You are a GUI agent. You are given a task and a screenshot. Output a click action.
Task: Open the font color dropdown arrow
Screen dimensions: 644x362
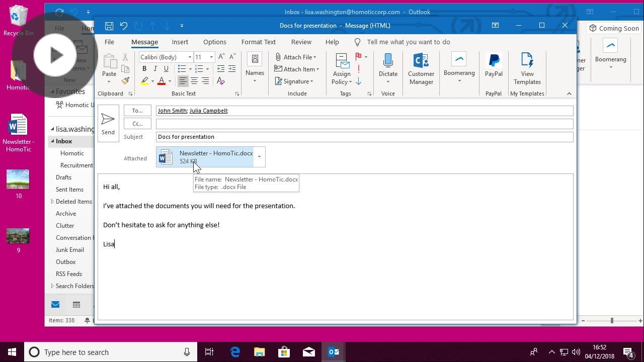point(170,81)
